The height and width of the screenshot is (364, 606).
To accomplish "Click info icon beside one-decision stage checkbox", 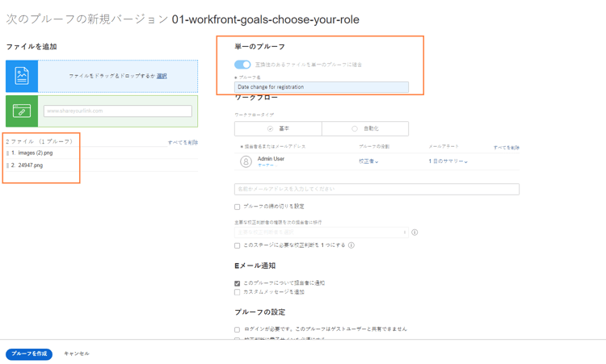I will (351, 245).
